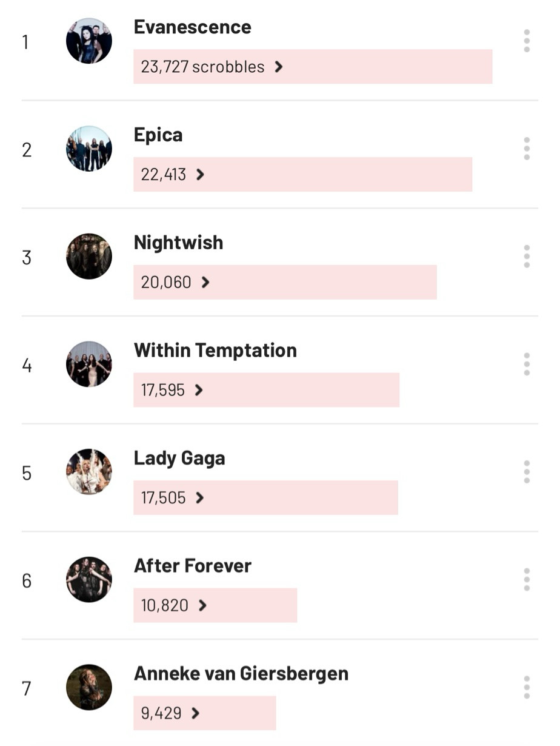Expand Nightwish's 20,060 scrobbles chevron

click(205, 283)
